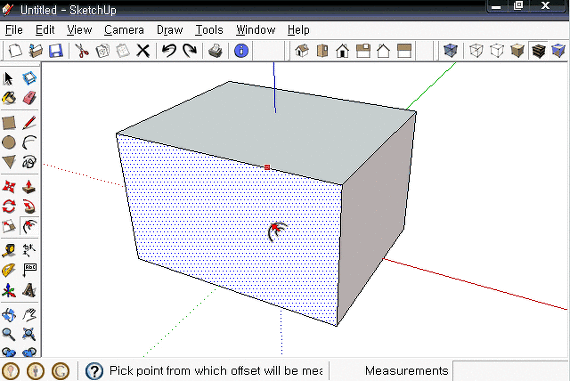Select the Eraser tool
The width and height of the screenshot is (570, 381).
[x=29, y=98]
